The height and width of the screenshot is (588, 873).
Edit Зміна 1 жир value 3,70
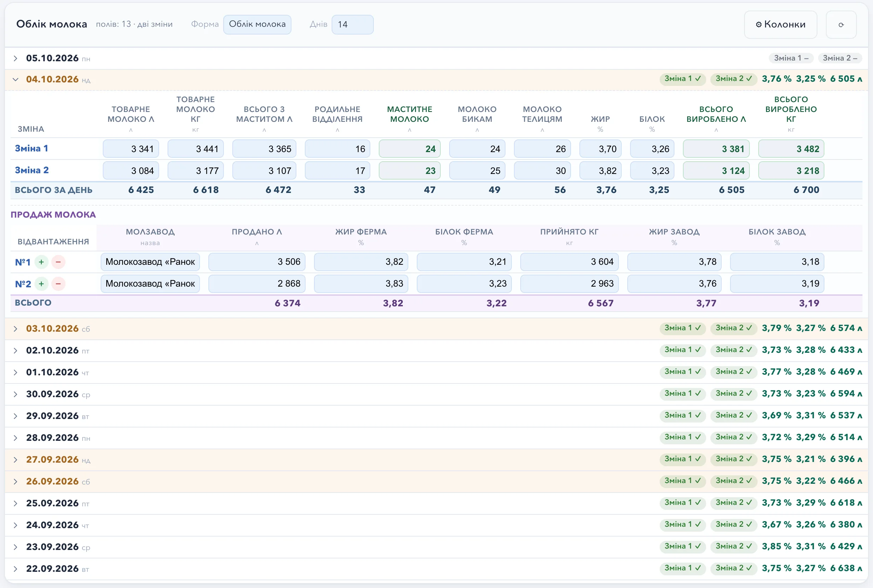pyautogui.click(x=601, y=149)
